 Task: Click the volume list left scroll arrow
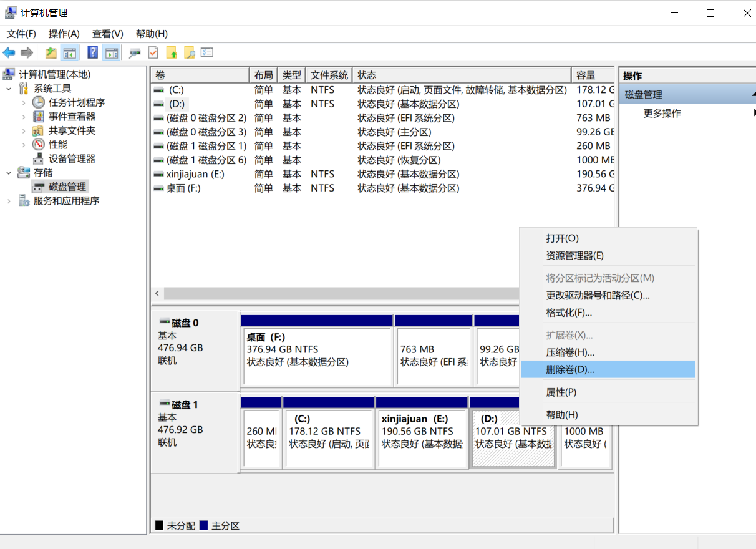pyautogui.click(x=157, y=293)
